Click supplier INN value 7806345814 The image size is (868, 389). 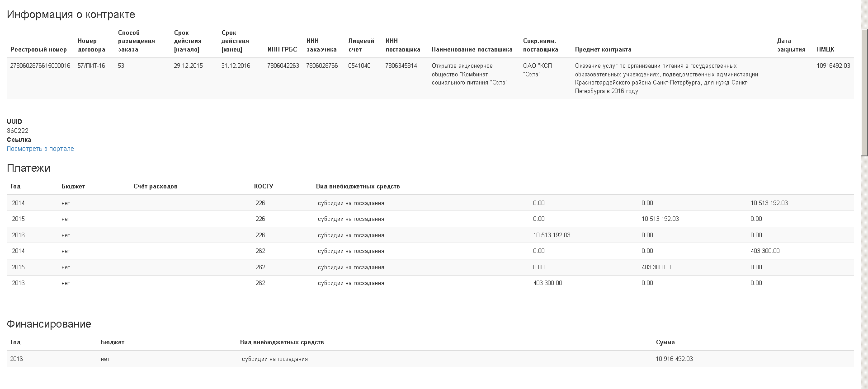pyautogui.click(x=401, y=66)
